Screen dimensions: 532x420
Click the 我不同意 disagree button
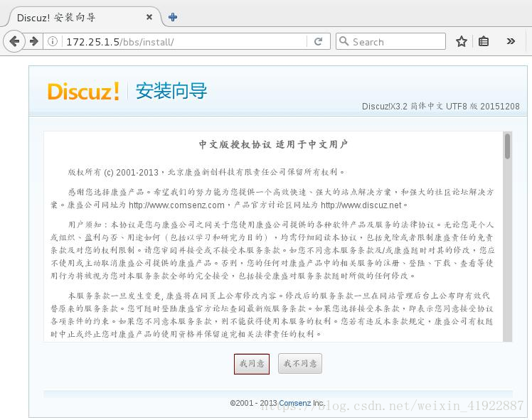click(300, 364)
